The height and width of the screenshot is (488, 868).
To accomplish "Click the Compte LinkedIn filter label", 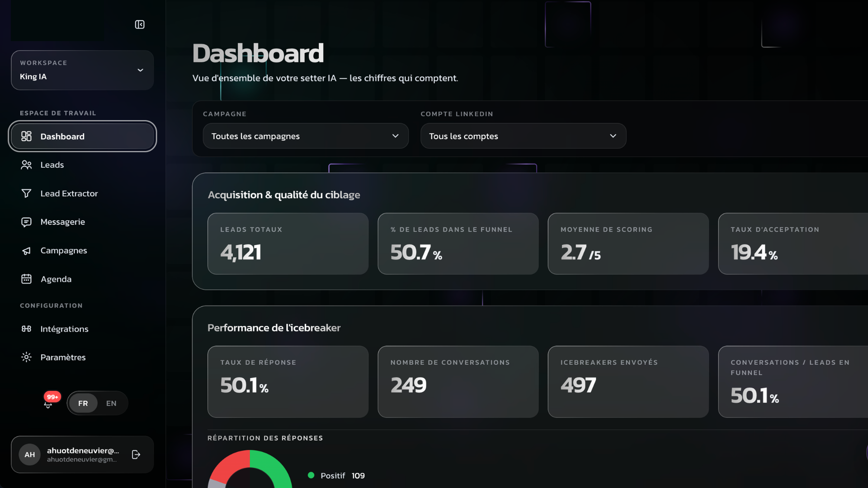I will pyautogui.click(x=457, y=114).
